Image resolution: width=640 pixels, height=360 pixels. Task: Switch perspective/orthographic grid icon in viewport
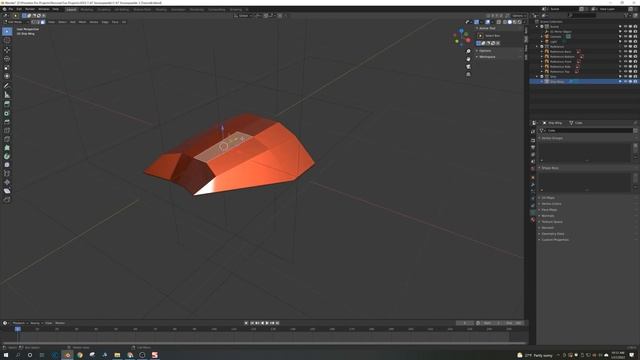(468, 74)
